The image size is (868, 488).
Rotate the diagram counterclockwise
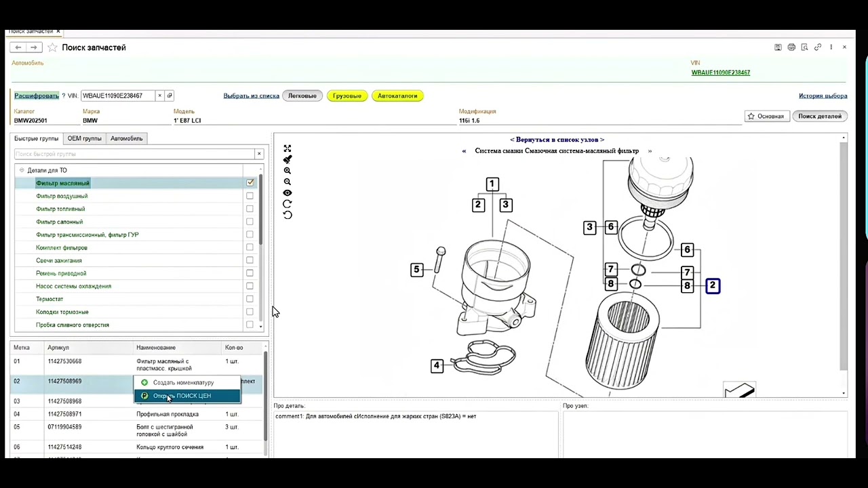(288, 215)
